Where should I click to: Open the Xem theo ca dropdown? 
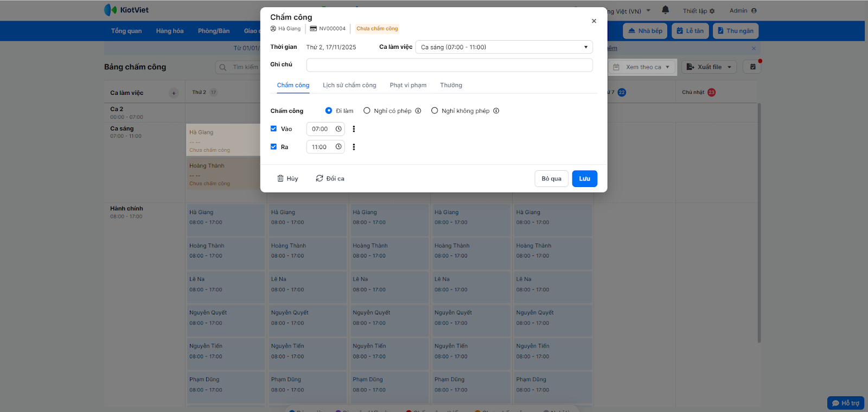point(642,67)
